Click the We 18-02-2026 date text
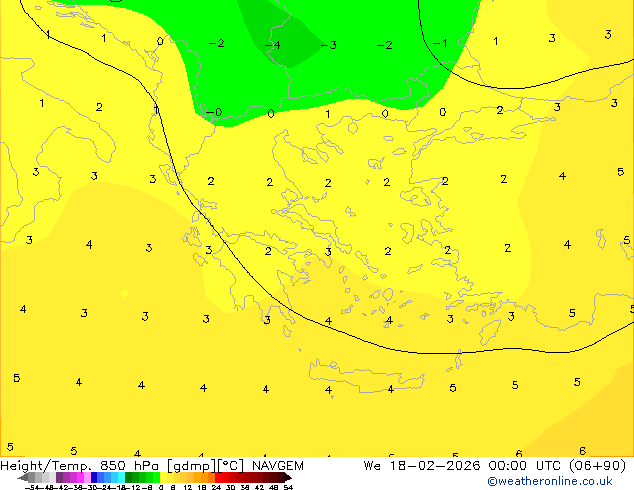The height and width of the screenshot is (490, 634). (x=422, y=466)
